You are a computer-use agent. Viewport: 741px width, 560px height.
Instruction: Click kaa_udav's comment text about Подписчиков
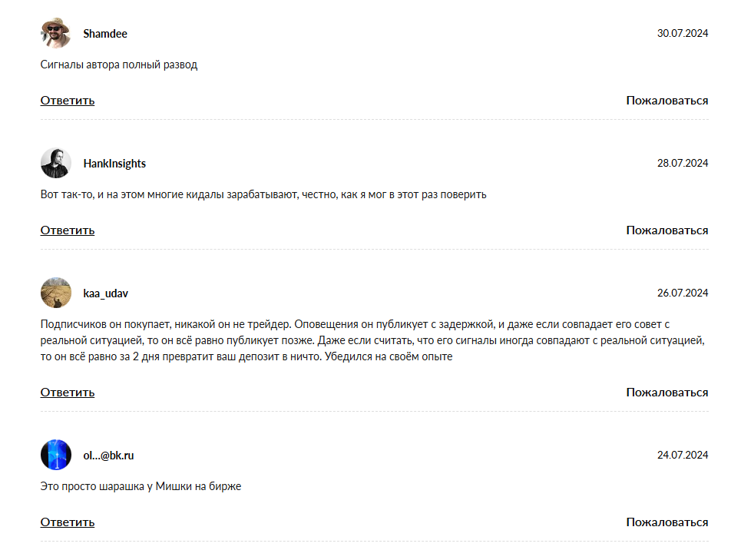click(x=373, y=340)
